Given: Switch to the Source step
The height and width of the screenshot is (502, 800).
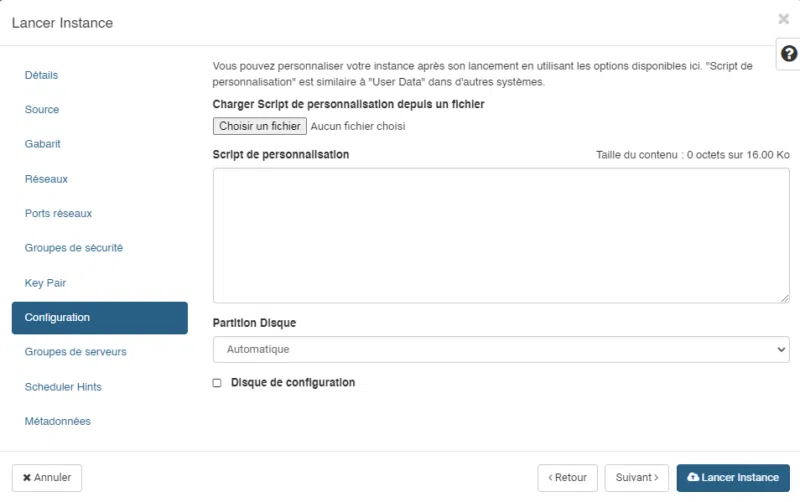Looking at the screenshot, I should [x=42, y=110].
